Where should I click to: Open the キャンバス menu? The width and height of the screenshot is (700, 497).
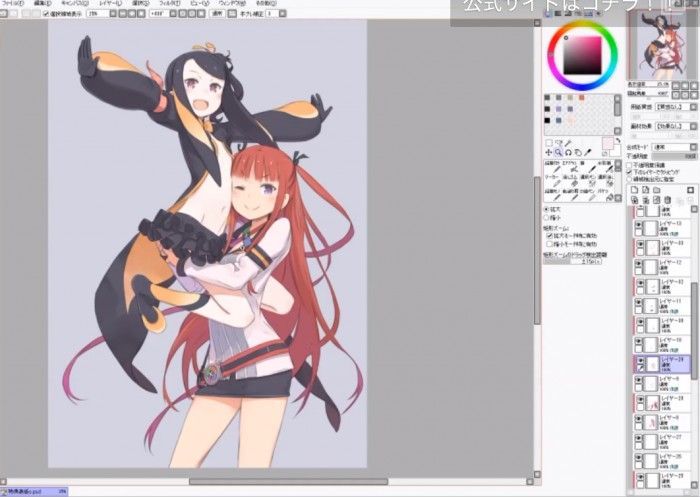click(75, 3)
